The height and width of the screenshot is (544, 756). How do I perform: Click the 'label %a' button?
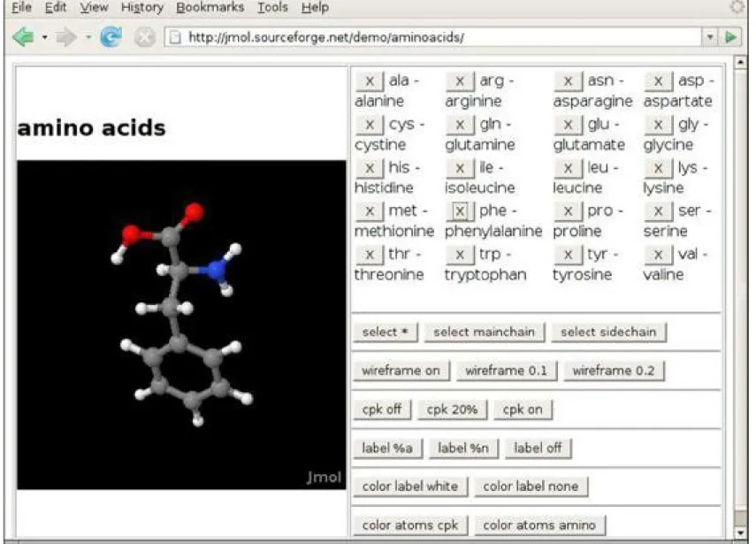[387, 448]
